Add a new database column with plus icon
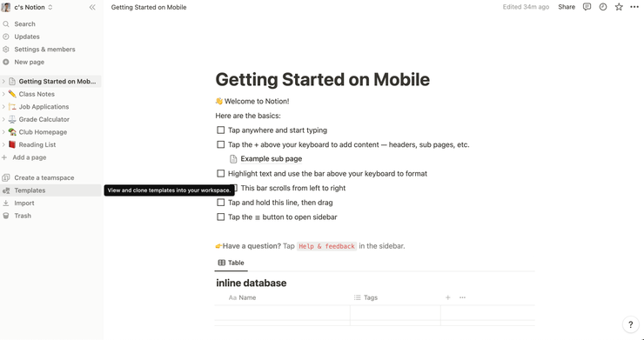The width and height of the screenshot is (644, 340). 447,297
